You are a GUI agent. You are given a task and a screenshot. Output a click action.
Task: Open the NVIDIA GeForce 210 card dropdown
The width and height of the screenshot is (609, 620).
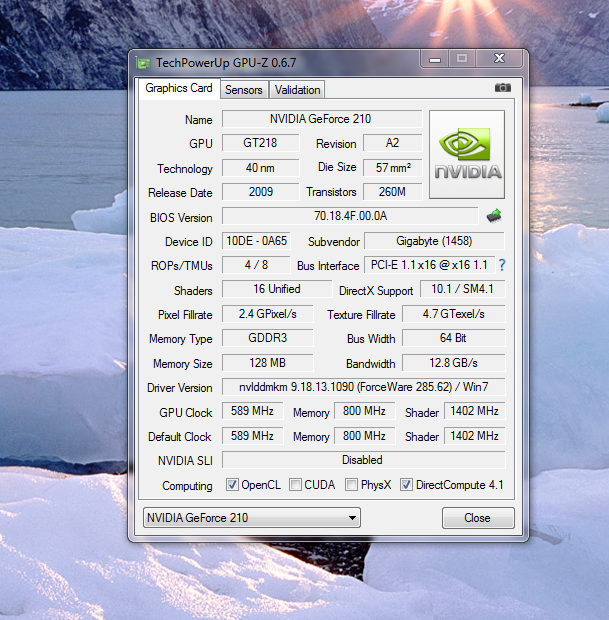coord(252,518)
